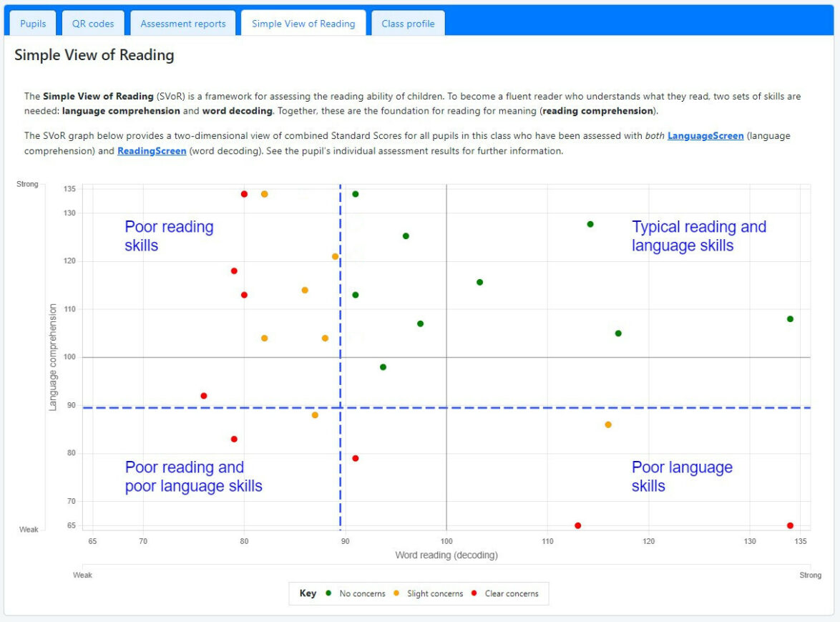Switch to the QR codes tab

[x=93, y=24]
